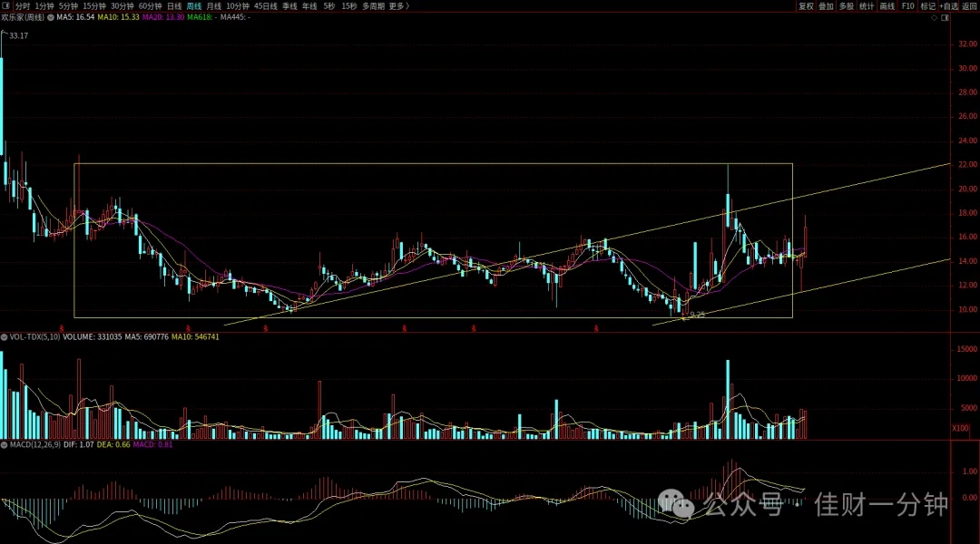This screenshot has width=980, height=544.
Task: Click the 22.00 price axis label
Action: [x=967, y=165]
